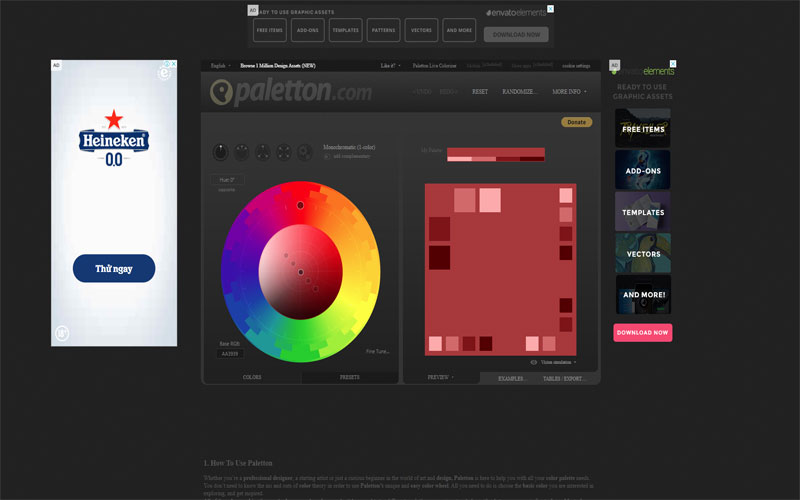Click the base red bar in the palette strip

coord(496,152)
